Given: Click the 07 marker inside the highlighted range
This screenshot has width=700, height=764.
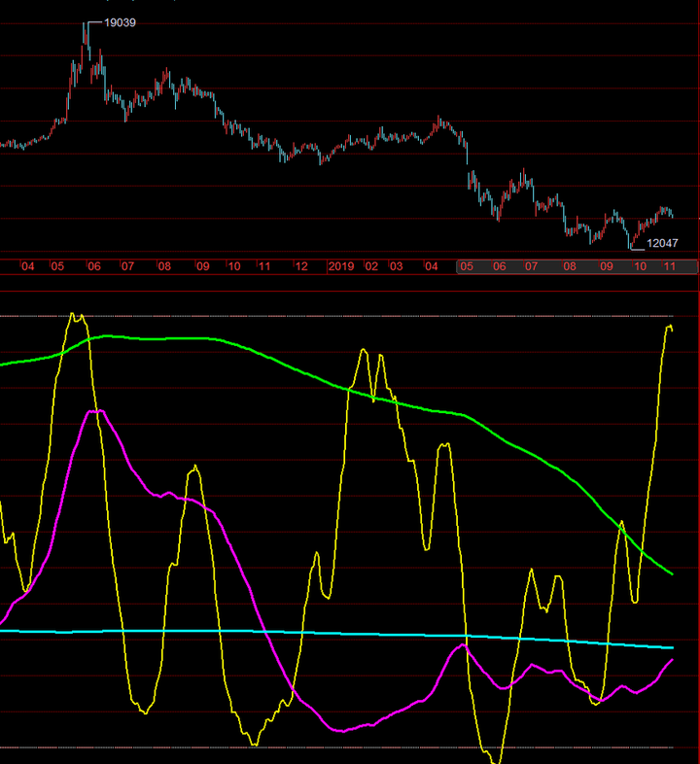Looking at the screenshot, I should (x=531, y=266).
